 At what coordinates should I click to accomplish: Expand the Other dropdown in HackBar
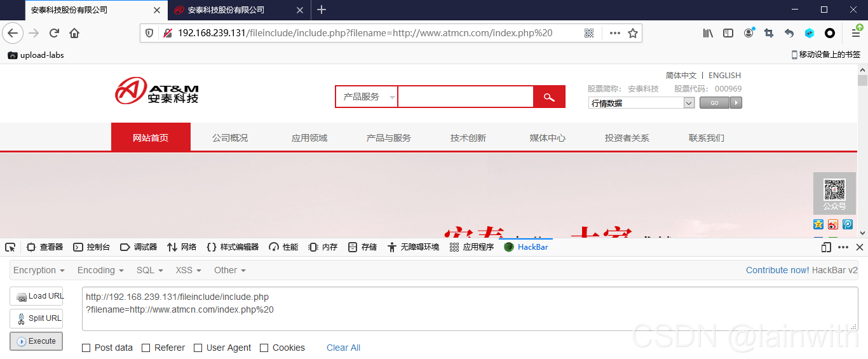pos(230,270)
